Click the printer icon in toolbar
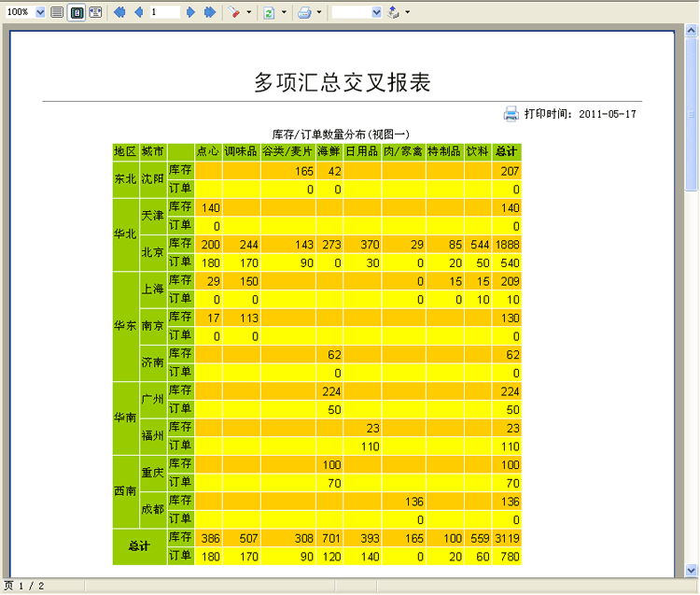The width and height of the screenshot is (700, 595). point(304,12)
